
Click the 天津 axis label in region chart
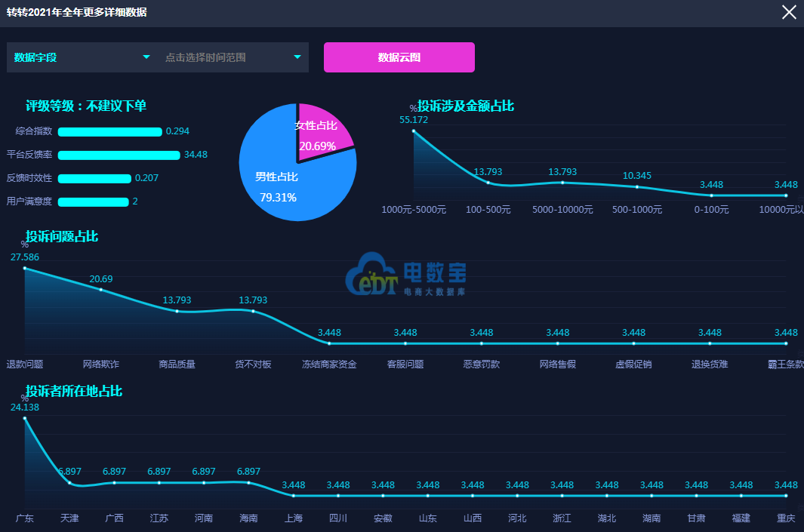pyautogui.click(x=69, y=518)
